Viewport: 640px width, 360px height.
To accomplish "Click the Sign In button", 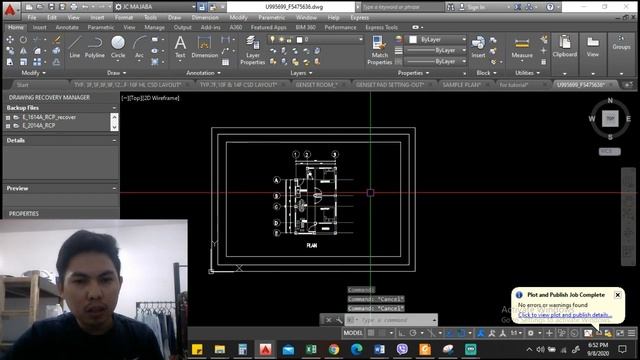I will point(477,7).
